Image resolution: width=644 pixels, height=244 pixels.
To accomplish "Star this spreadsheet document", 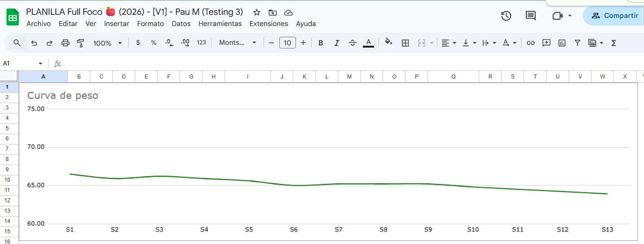I will 257,13.
